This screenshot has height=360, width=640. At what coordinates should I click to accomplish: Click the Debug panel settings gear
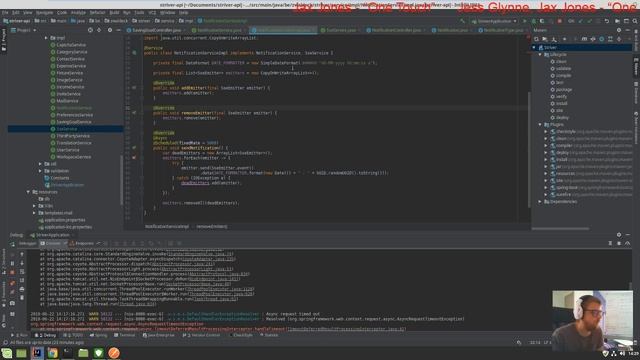(619, 235)
